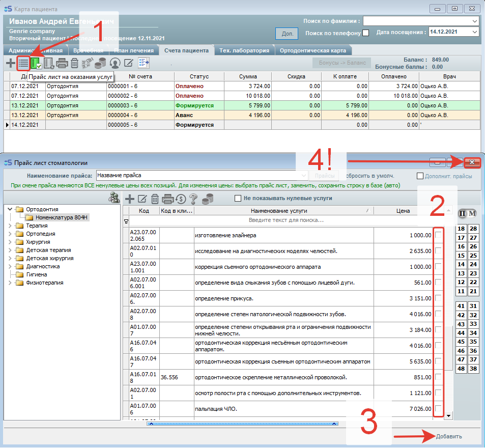
Task: Enable 'Не показывать нулевые услуги' checkbox
Action: (238, 199)
